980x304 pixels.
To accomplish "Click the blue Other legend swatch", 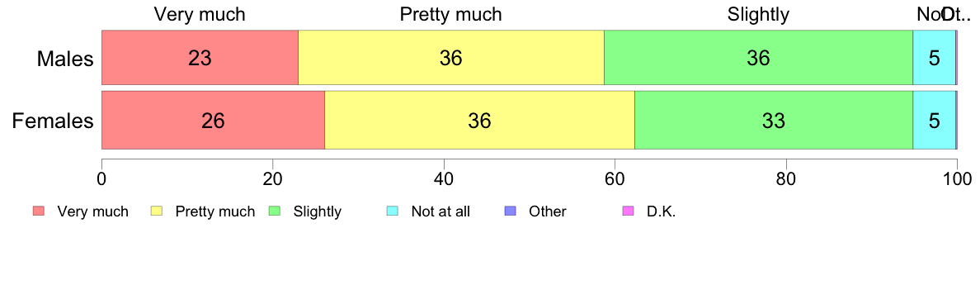I will coord(510,211).
